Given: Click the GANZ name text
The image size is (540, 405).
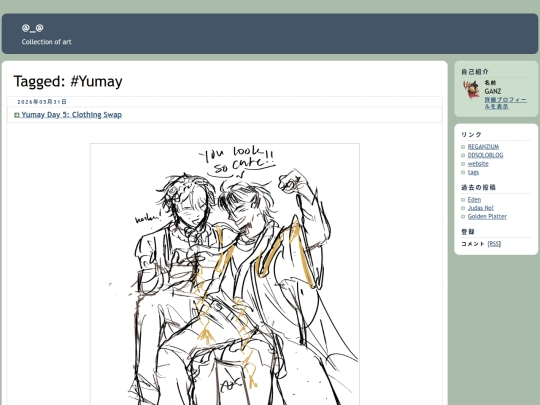Looking at the screenshot, I should pos(493,91).
